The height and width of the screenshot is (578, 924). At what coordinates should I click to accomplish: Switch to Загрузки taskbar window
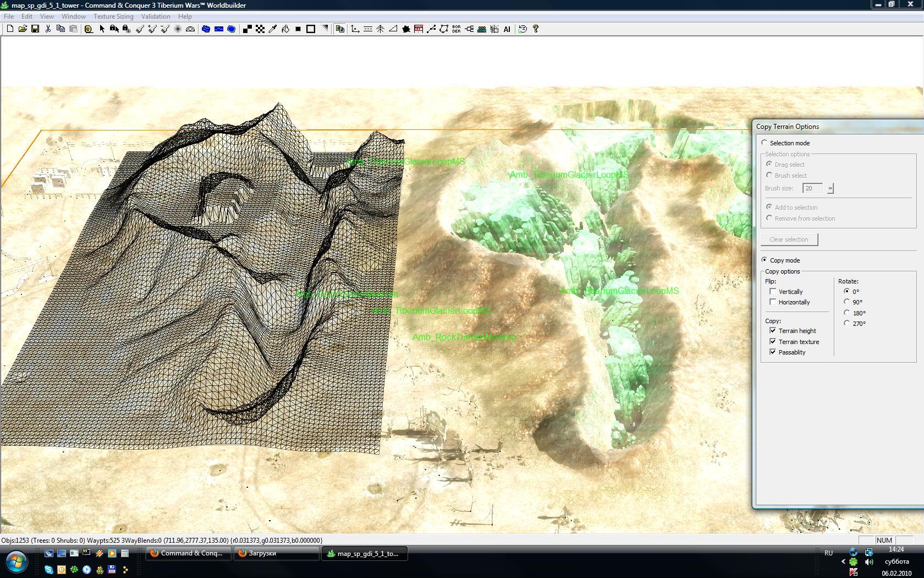click(x=277, y=553)
